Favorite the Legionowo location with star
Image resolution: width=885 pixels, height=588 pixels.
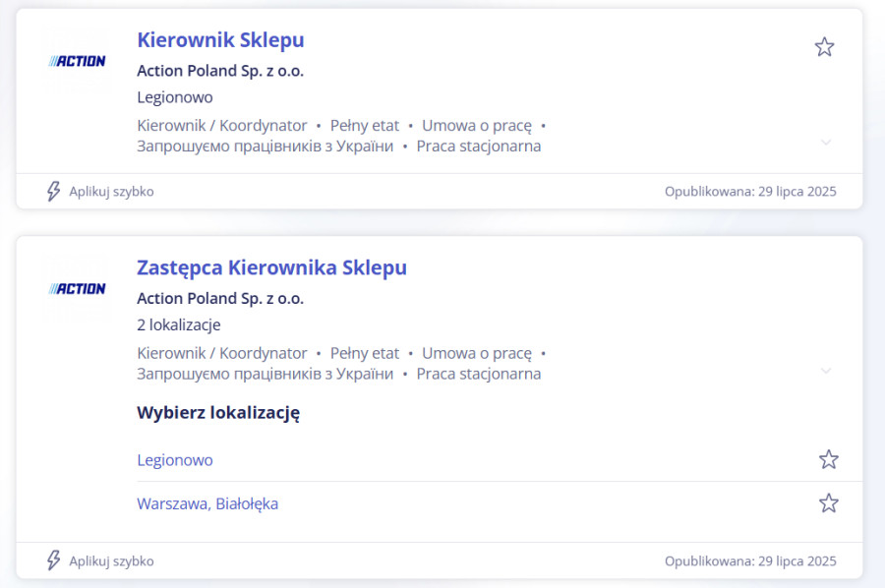(829, 459)
